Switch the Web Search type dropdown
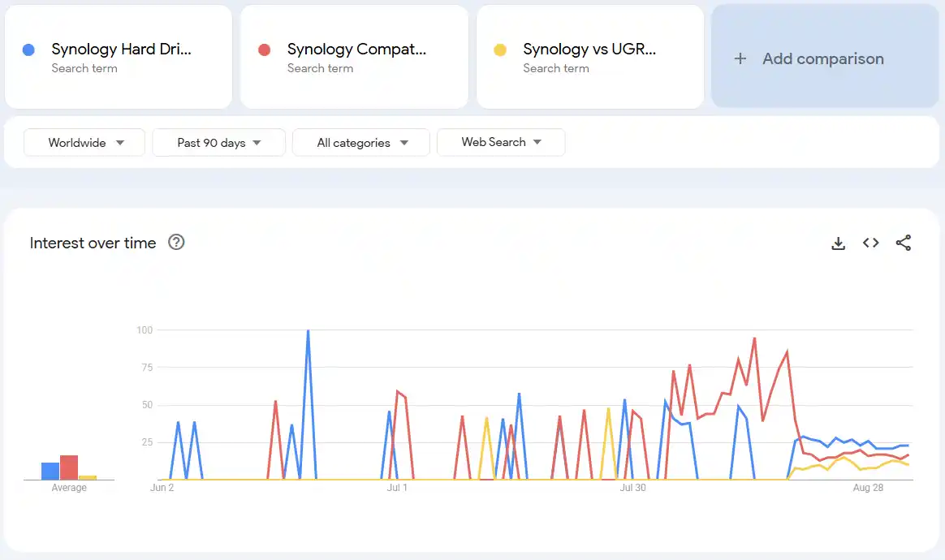Screen dimensions: 945x560 tap(501, 142)
